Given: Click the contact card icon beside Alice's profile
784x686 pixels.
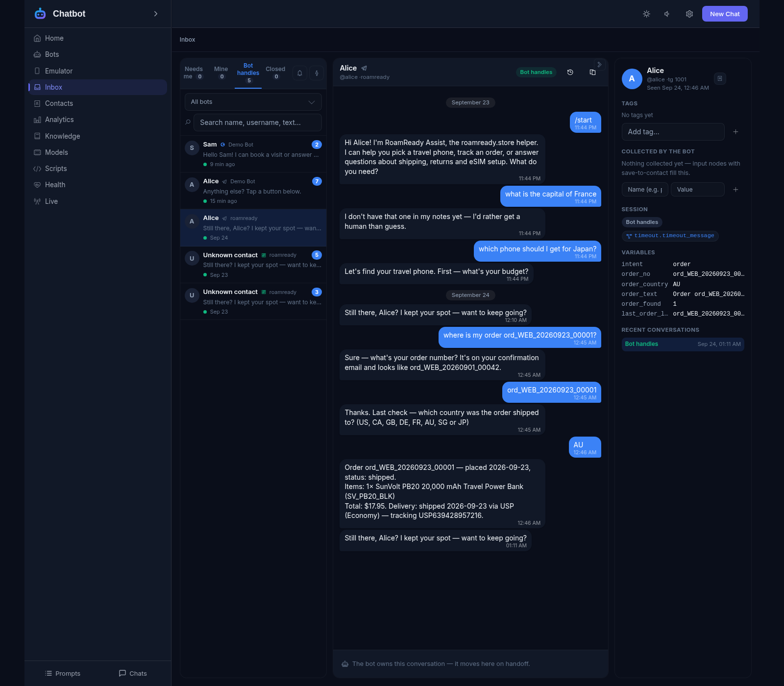Looking at the screenshot, I should [720, 78].
